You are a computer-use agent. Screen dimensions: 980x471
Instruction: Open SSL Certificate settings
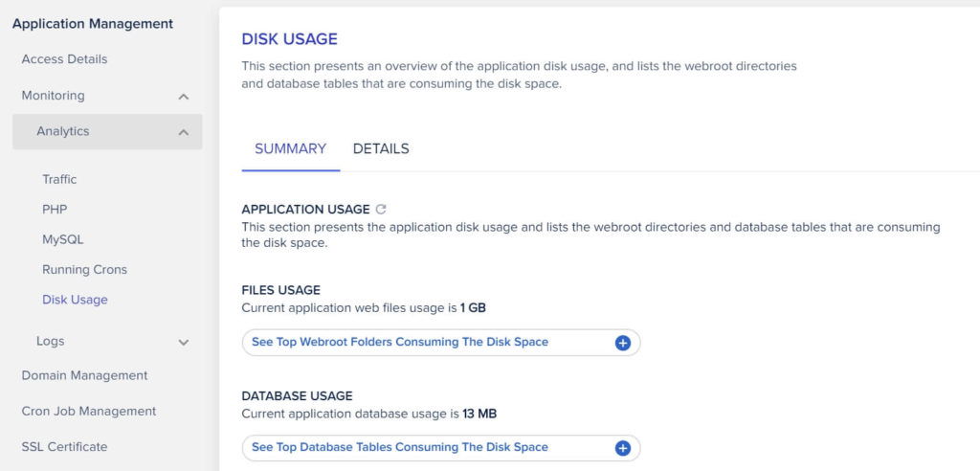(x=64, y=447)
